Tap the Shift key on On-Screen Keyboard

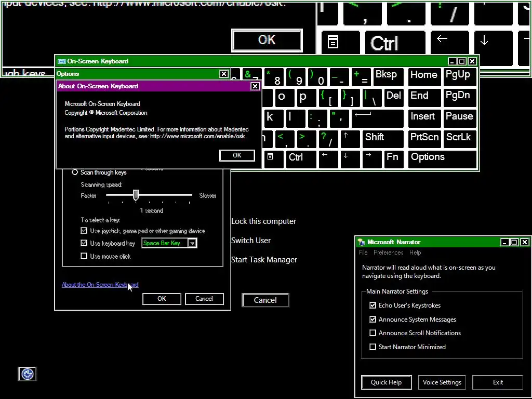(x=383, y=139)
